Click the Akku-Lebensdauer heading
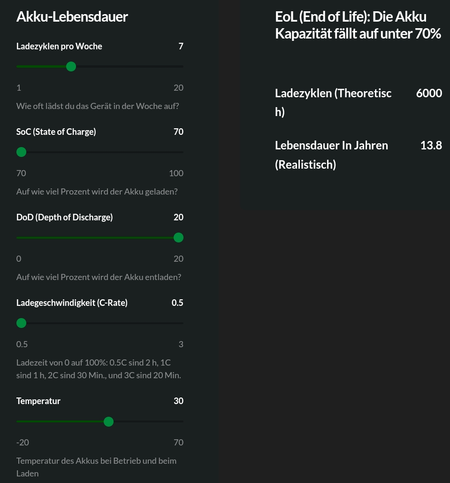Image resolution: width=450 pixels, height=483 pixels. (x=72, y=17)
